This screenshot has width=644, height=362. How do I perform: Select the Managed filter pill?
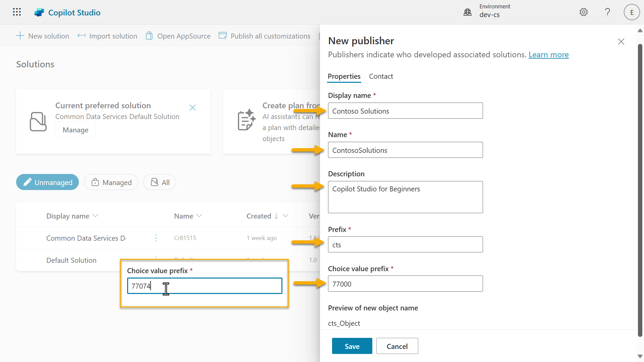tap(111, 182)
